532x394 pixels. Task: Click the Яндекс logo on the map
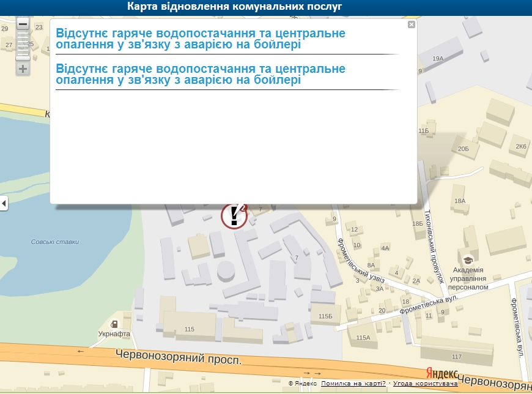[441, 373]
